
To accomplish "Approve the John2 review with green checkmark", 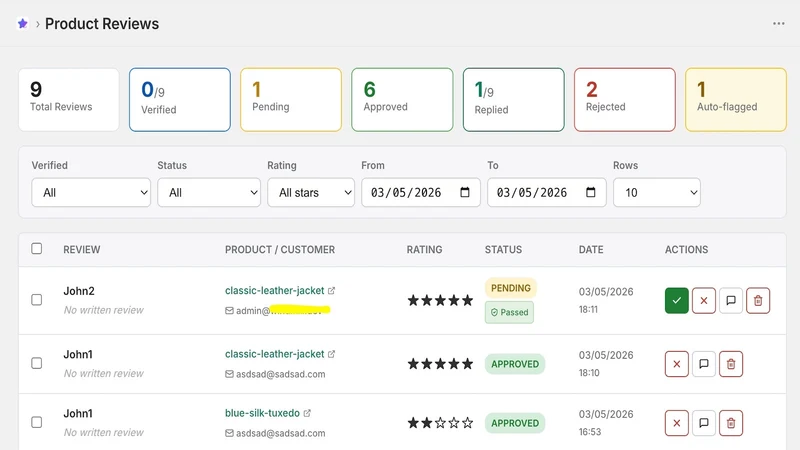I will 677,301.
